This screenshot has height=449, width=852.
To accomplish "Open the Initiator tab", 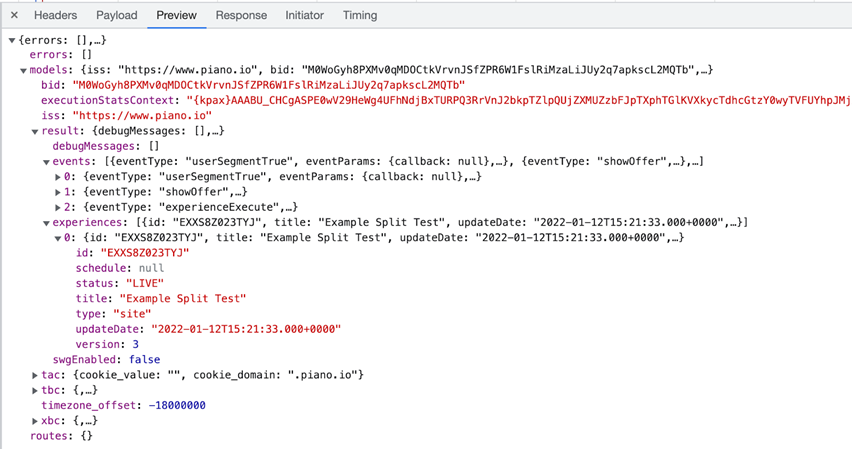I will [x=304, y=15].
